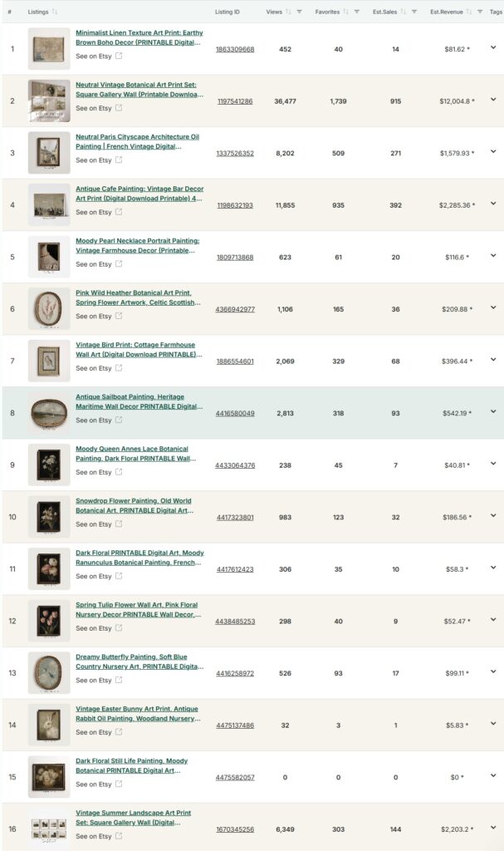Open the Est.Sales column filter
This screenshot has width=504, height=851.
tap(415, 12)
